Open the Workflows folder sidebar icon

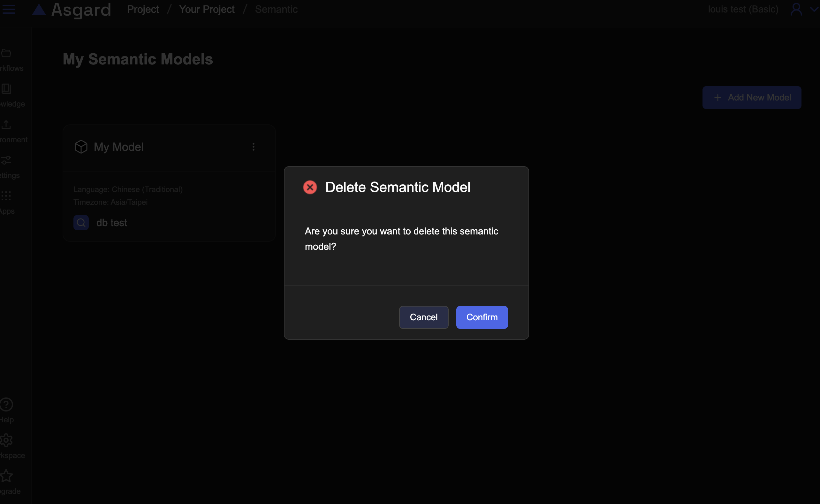(x=6, y=53)
